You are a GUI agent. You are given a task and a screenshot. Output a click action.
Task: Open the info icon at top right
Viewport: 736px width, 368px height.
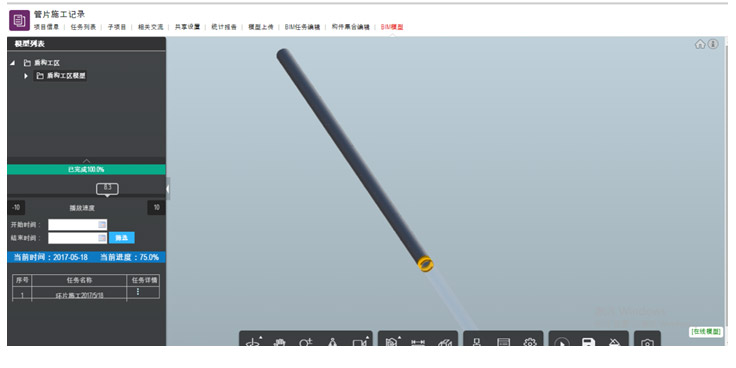(713, 44)
